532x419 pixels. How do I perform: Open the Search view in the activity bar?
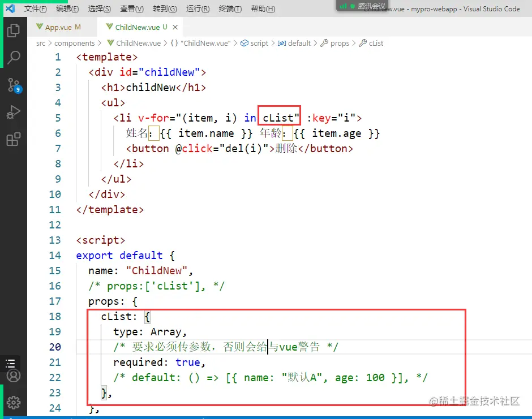pyautogui.click(x=14, y=58)
